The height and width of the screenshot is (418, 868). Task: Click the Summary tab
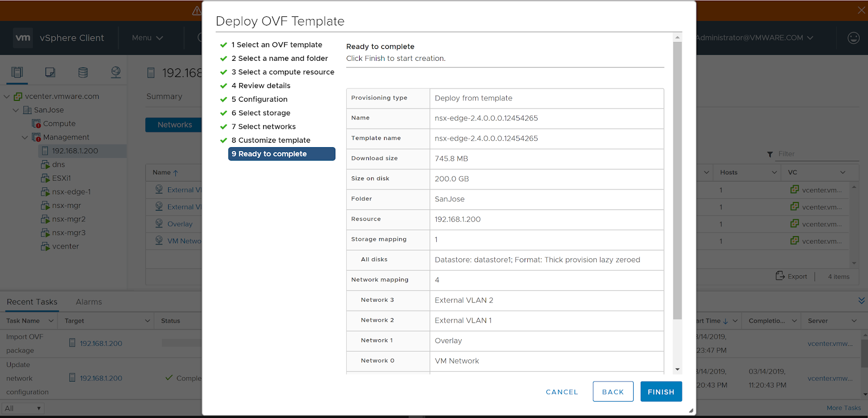[164, 96]
